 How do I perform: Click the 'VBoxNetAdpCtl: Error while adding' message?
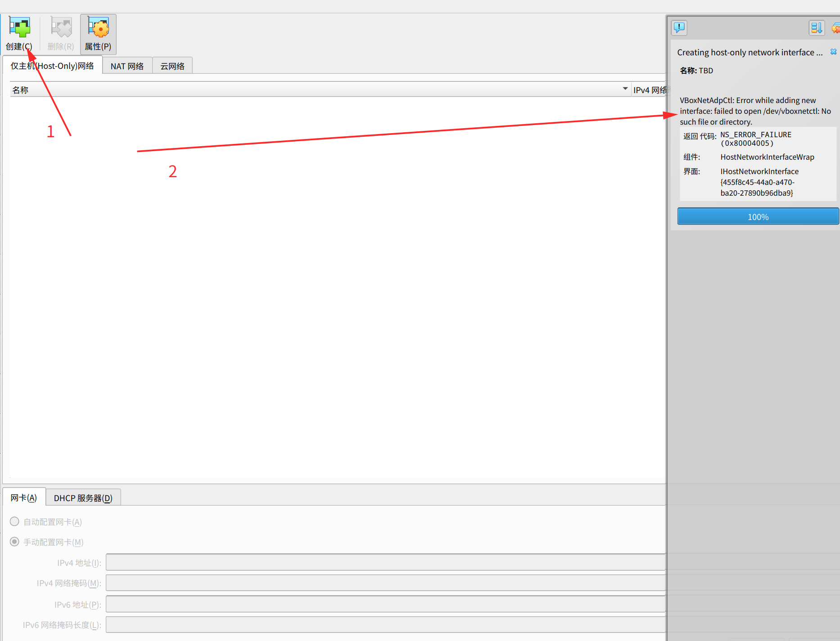[755, 111]
